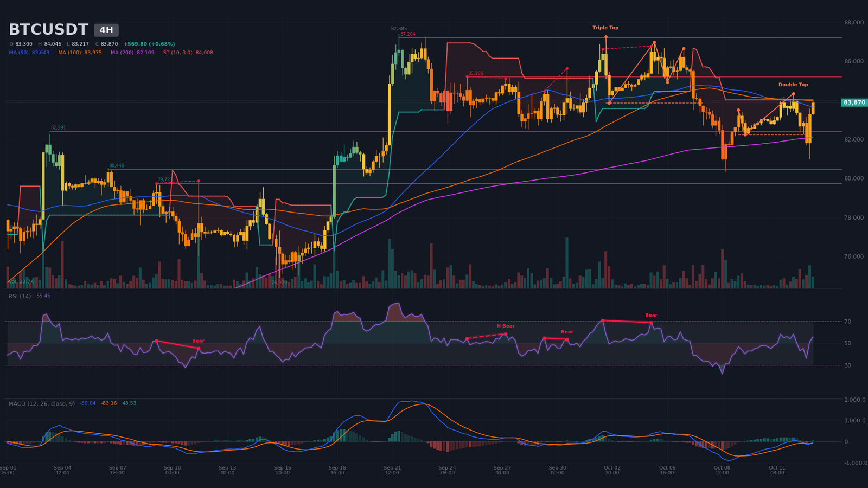Screen dimensions: 868x488
Task: Select the MA (50) indicator legend
Action: pos(29,53)
